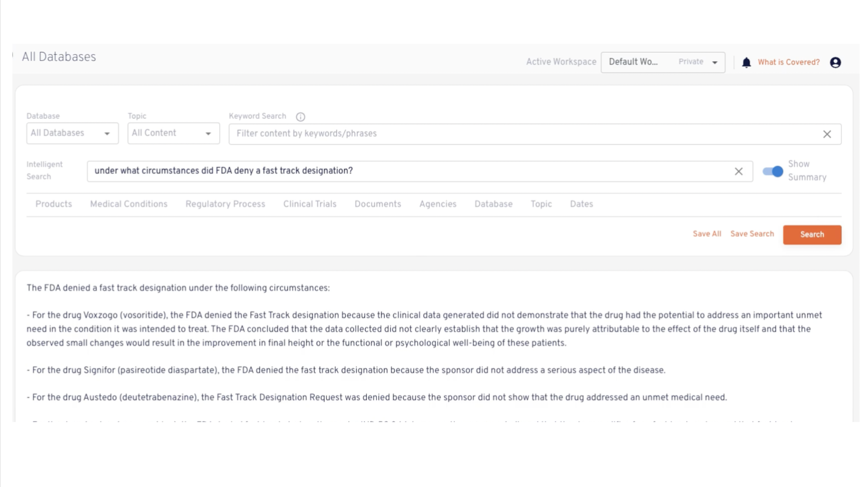
Task: Switch to the Clinical Trials tab
Action: pos(310,204)
